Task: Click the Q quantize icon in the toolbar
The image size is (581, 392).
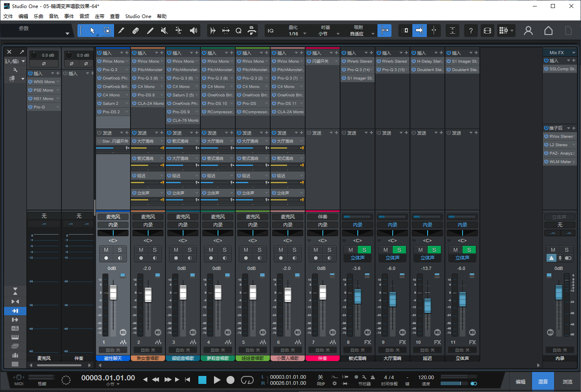Action: point(238,30)
